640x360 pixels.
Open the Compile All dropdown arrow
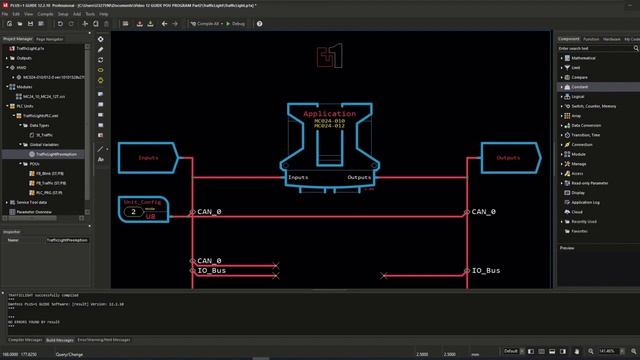(222, 24)
